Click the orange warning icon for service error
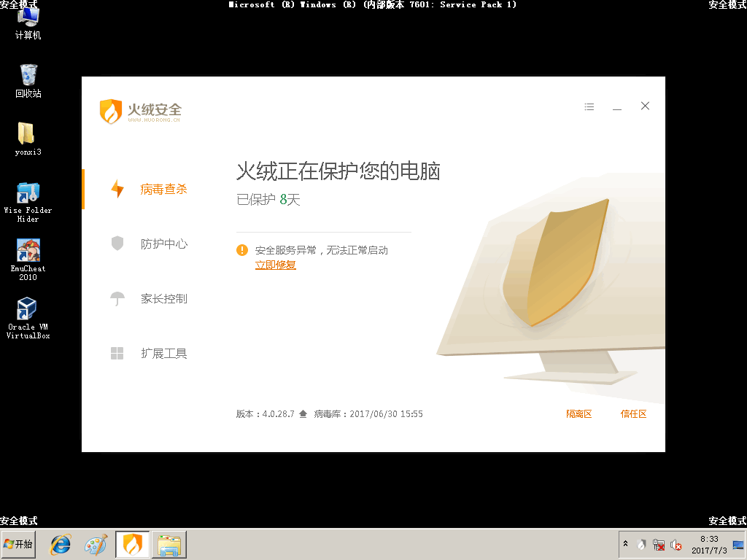 pyautogui.click(x=242, y=250)
